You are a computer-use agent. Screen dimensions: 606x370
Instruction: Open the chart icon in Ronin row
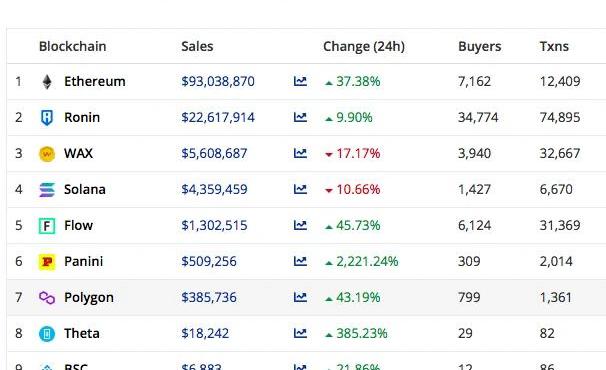point(300,117)
